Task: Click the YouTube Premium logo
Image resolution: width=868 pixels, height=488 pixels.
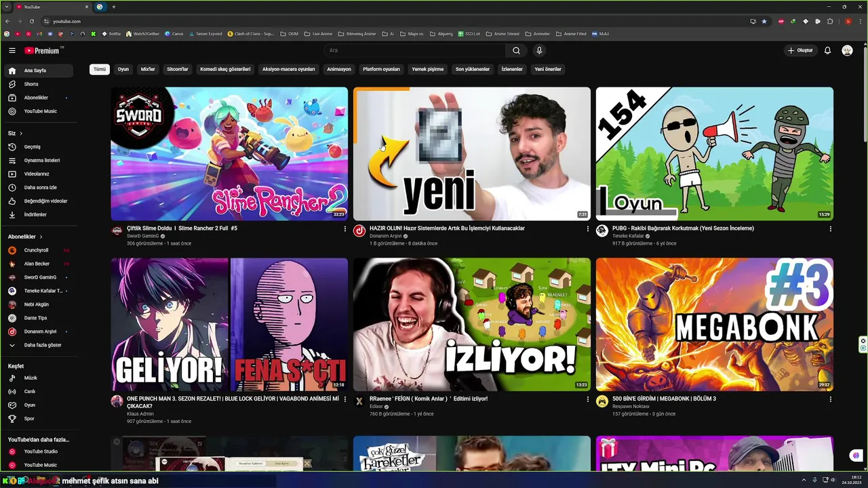Action: click(43, 50)
